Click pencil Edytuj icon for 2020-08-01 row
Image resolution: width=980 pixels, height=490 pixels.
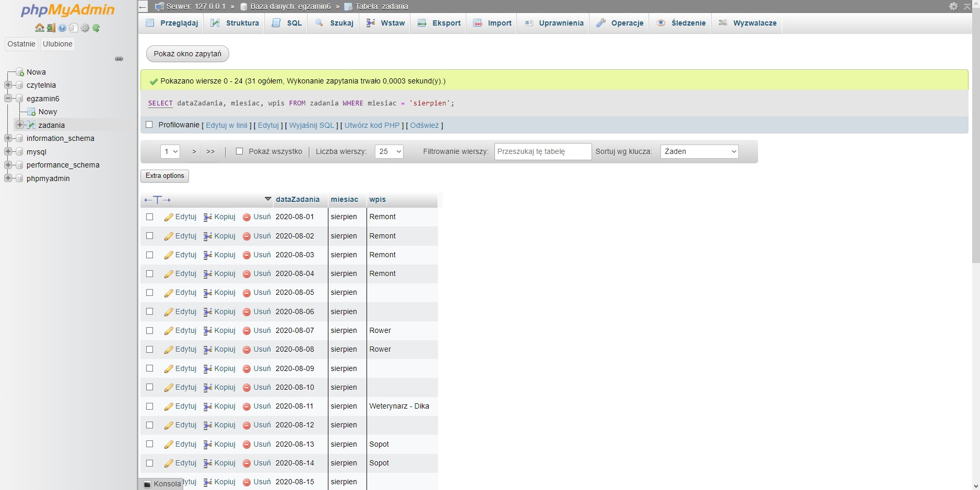click(x=169, y=217)
